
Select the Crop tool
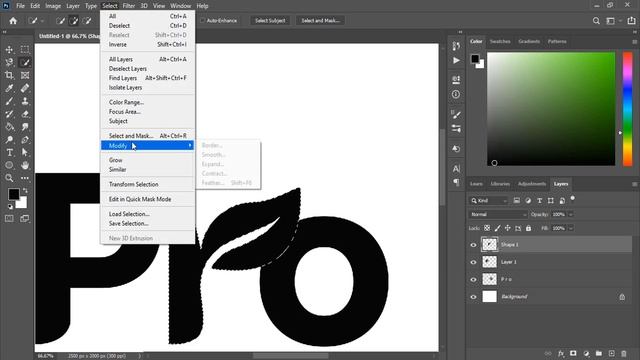9,75
